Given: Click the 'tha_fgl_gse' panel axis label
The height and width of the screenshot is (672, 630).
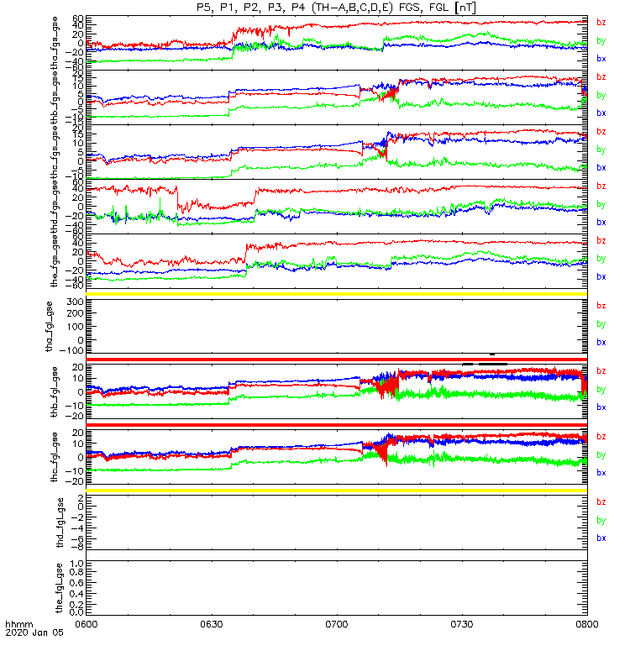Looking at the screenshot, I should [50, 327].
